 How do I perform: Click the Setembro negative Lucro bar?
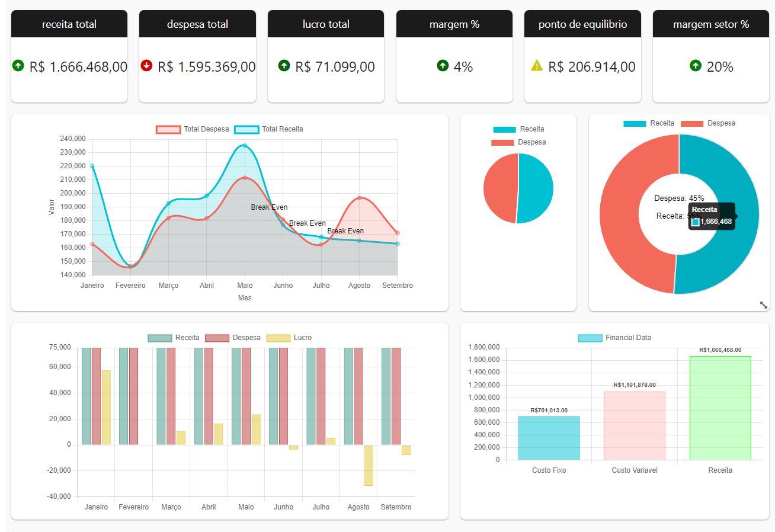406,450
